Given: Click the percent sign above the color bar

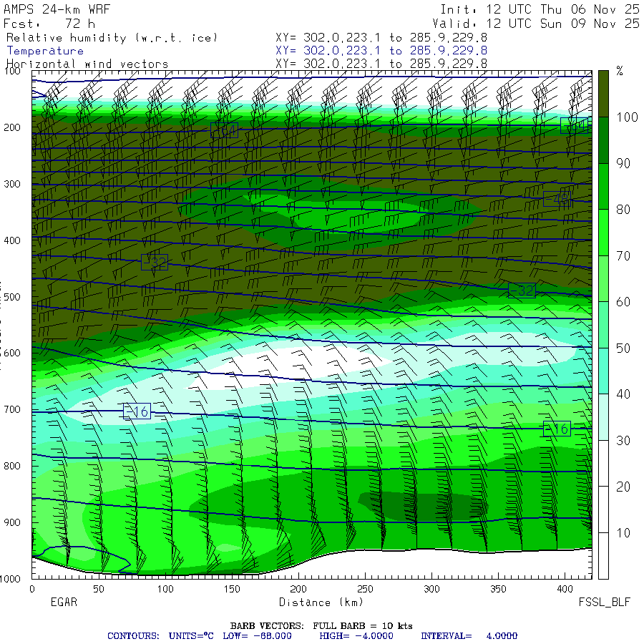Looking at the screenshot, I should tap(620, 71).
